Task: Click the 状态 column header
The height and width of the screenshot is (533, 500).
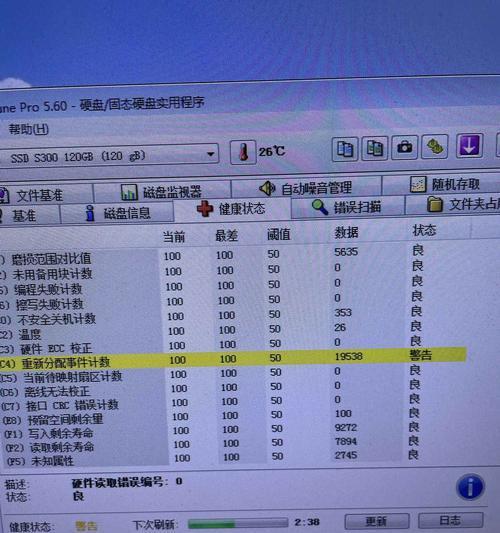Action: [x=424, y=230]
